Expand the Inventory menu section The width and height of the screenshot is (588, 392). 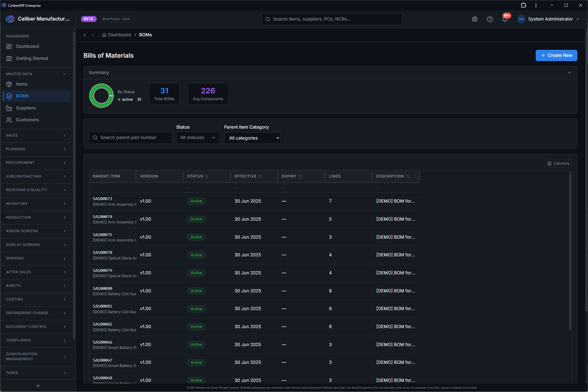[36, 204]
